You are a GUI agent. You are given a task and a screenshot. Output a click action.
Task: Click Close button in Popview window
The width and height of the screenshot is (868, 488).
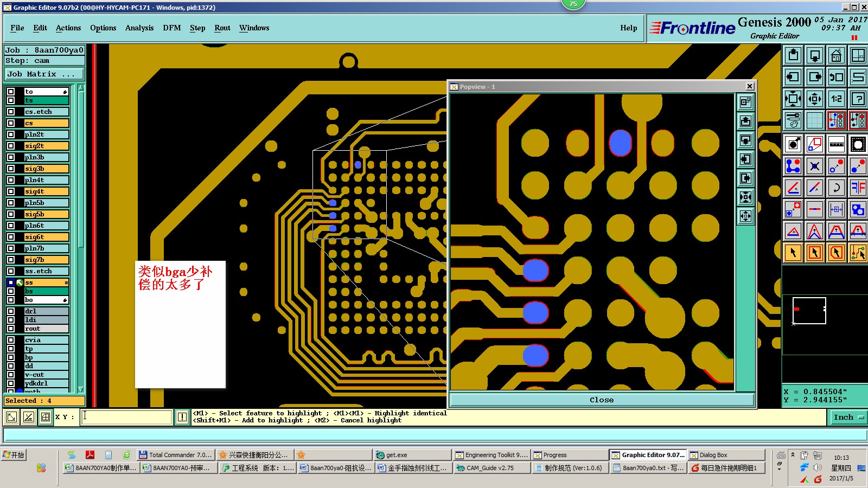pos(602,400)
